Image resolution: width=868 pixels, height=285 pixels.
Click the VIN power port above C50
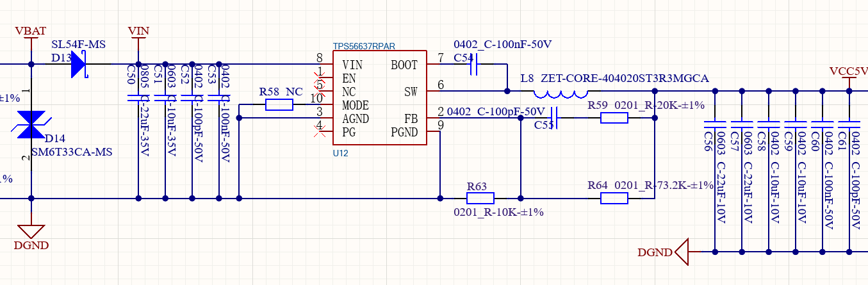(x=138, y=42)
